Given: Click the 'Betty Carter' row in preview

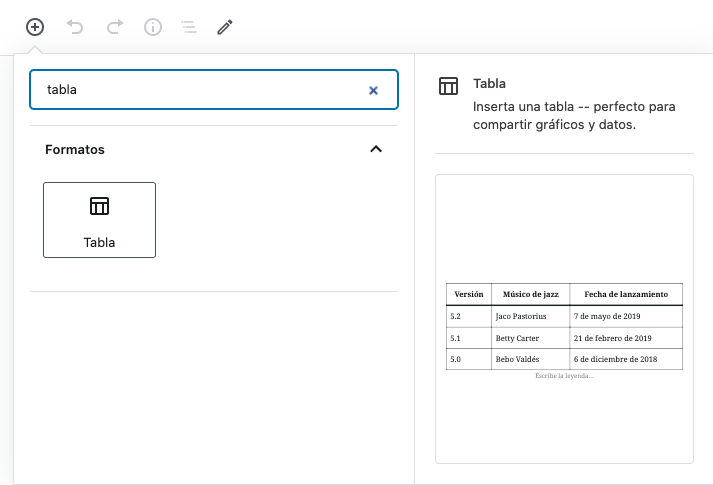Looking at the screenshot, I should (518, 338).
